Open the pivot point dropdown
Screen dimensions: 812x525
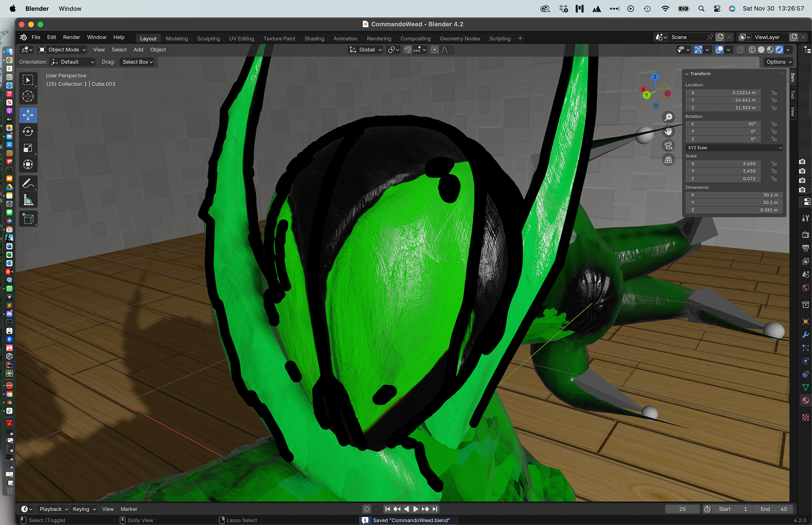[393, 50]
